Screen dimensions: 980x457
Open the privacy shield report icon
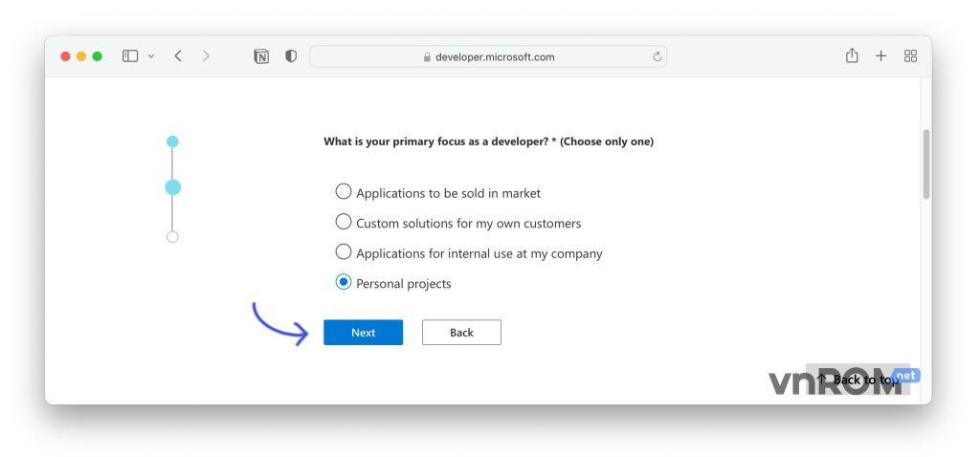(291, 56)
